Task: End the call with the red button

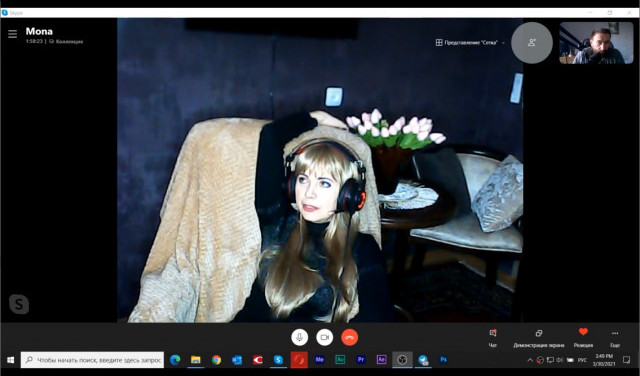Action: tap(349, 337)
